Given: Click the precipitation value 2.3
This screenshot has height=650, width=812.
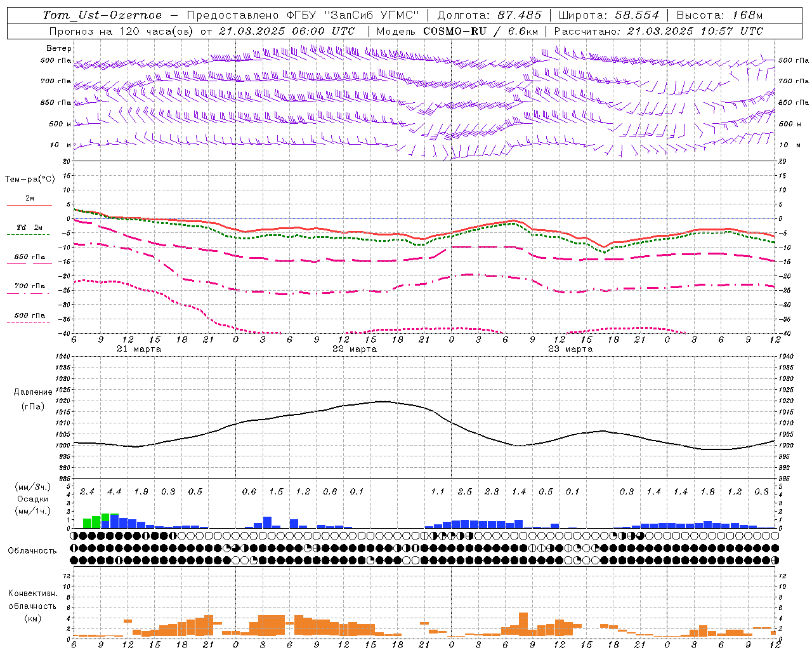Looking at the screenshot, I should click(492, 492).
